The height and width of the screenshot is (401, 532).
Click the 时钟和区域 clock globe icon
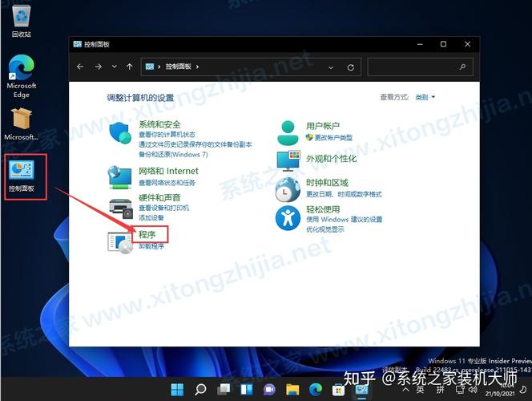(x=288, y=189)
